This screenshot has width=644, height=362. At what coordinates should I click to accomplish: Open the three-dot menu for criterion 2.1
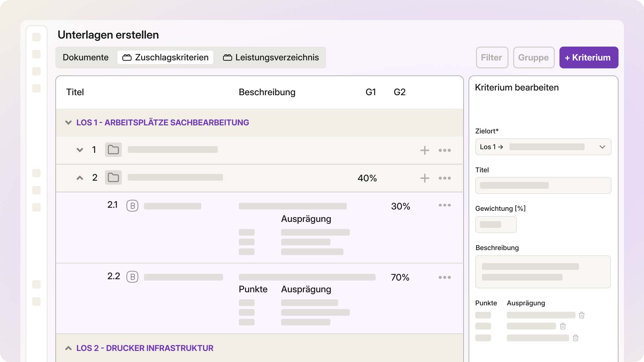(445, 205)
